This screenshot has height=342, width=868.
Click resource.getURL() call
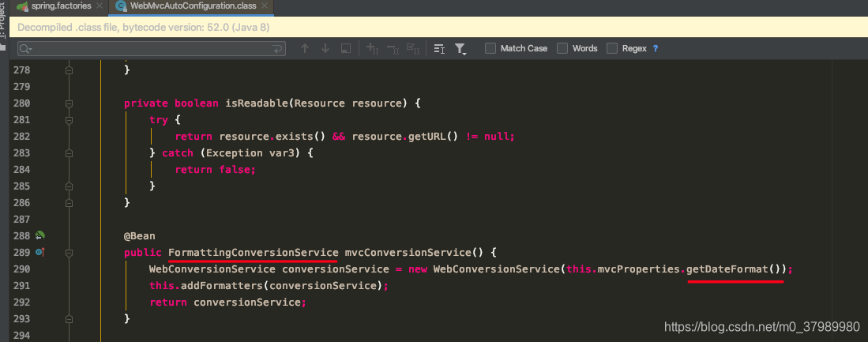(x=405, y=137)
